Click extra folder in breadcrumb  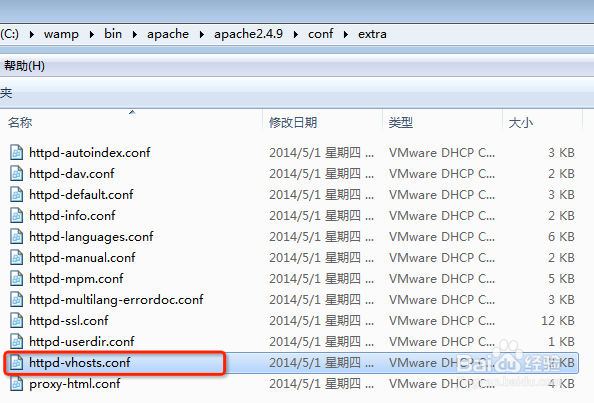point(372,34)
